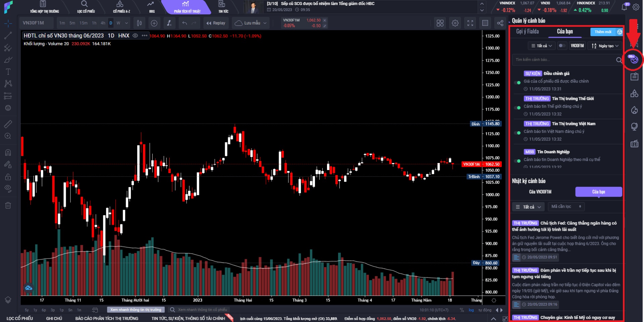Select the trend line drawing tool

(8, 36)
